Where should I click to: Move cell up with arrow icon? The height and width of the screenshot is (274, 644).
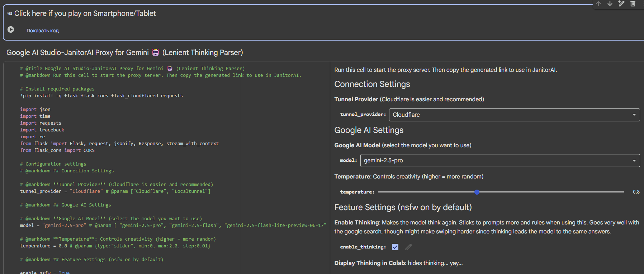(598, 4)
